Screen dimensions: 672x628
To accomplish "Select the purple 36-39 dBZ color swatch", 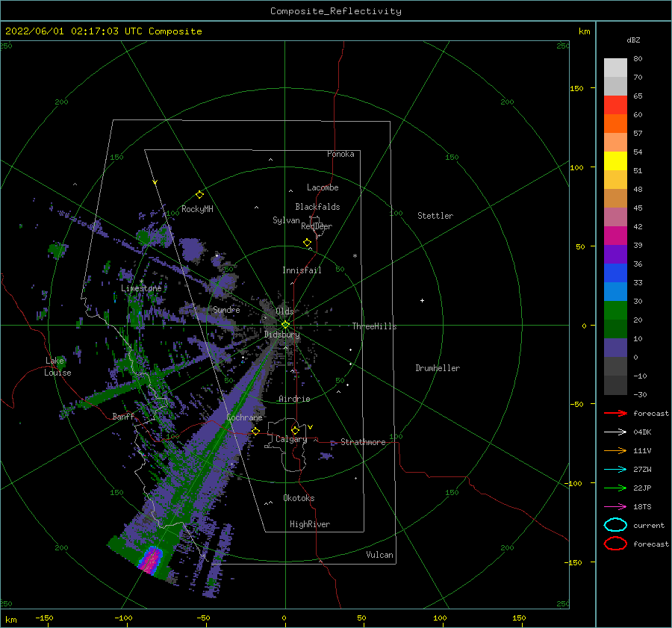I will [615, 255].
